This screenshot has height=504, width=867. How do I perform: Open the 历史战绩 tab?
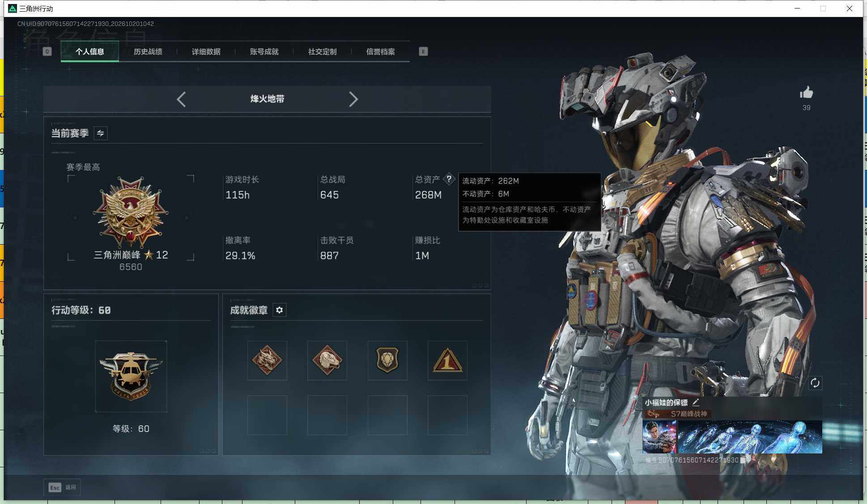pyautogui.click(x=148, y=51)
